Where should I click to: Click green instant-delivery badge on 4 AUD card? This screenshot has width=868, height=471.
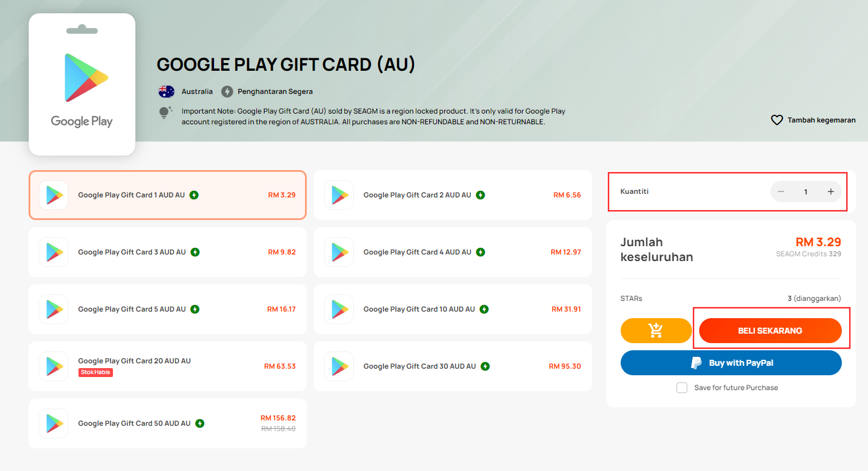[480, 252]
